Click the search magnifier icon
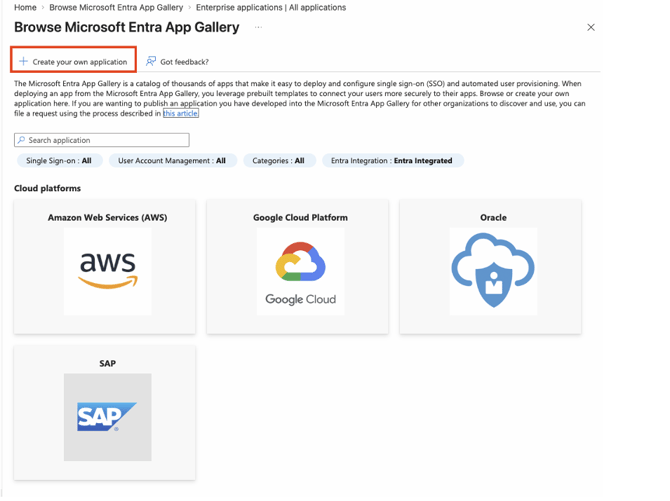Viewport: 670px width, 501px height. click(21, 140)
